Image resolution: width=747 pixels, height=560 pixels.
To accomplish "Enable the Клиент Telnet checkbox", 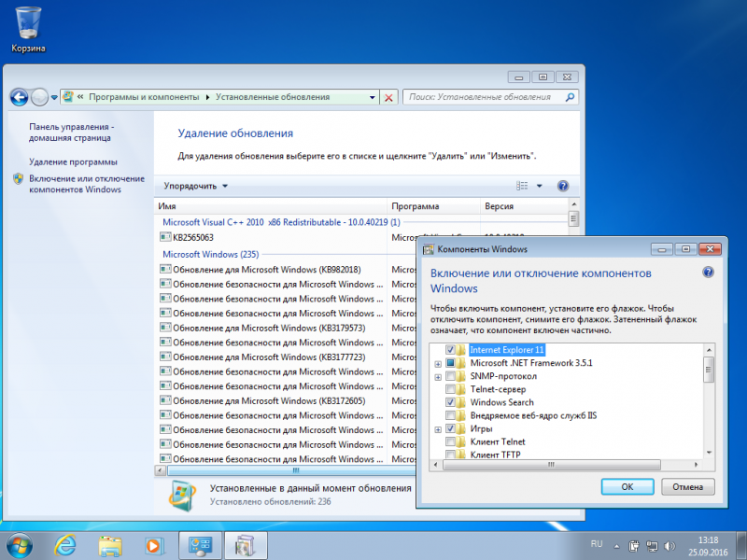I will tap(450, 441).
